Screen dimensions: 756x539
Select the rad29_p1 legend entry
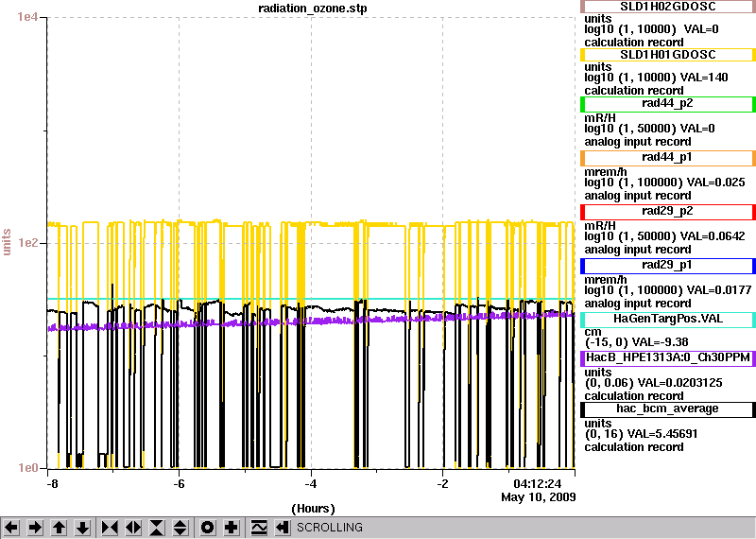point(668,267)
